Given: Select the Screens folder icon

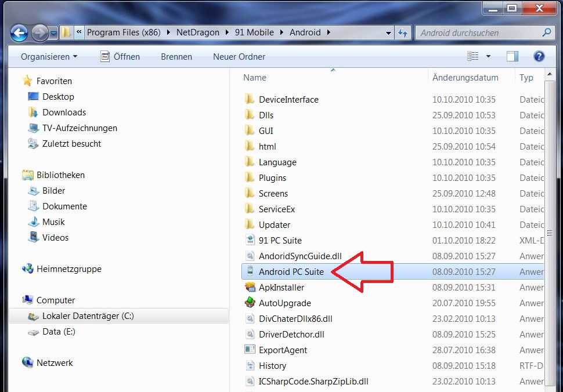Looking at the screenshot, I should click(x=250, y=193).
